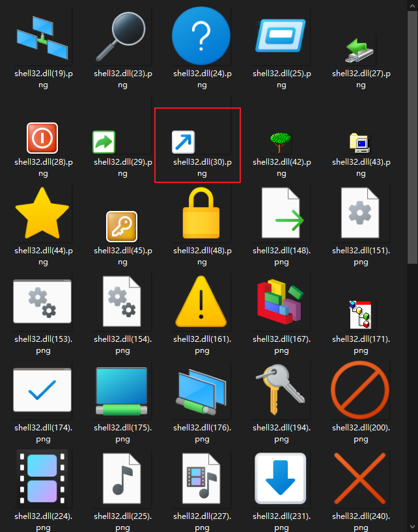Image resolution: width=418 pixels, height=532 pixels.
Task: Select the blue download arrow icon
Action: [280, 479]
